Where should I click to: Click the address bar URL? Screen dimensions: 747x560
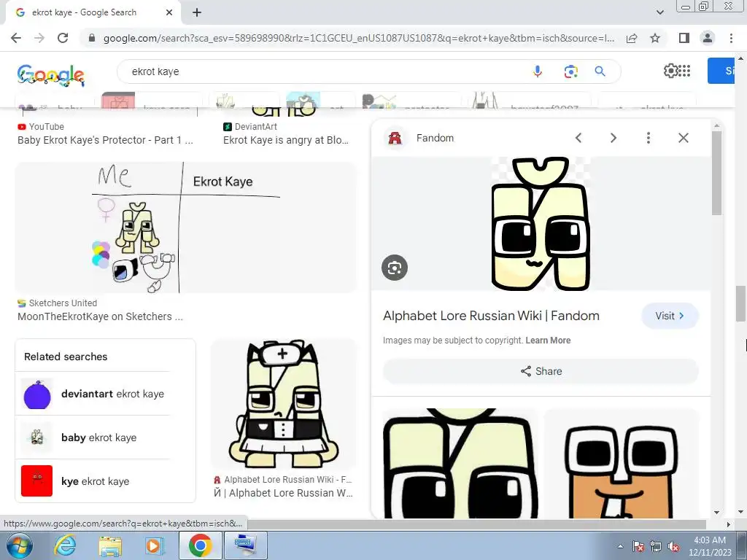(x=358, y=38)
